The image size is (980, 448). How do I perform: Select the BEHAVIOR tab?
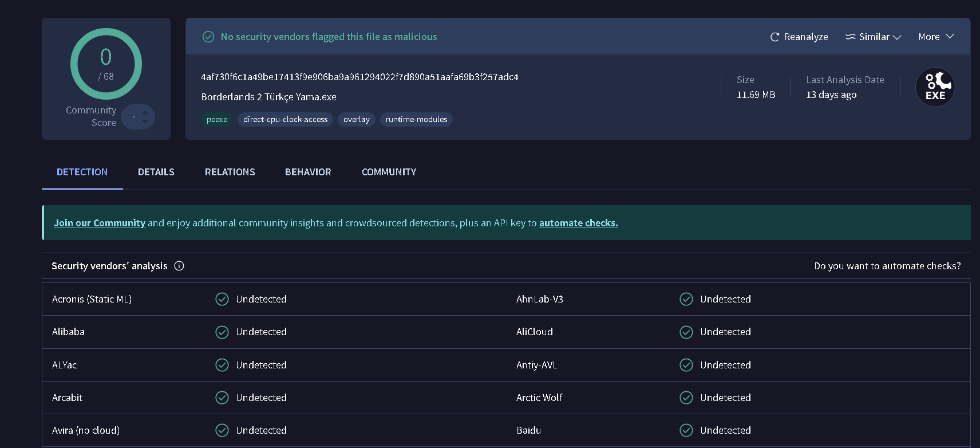click(308, 172)
